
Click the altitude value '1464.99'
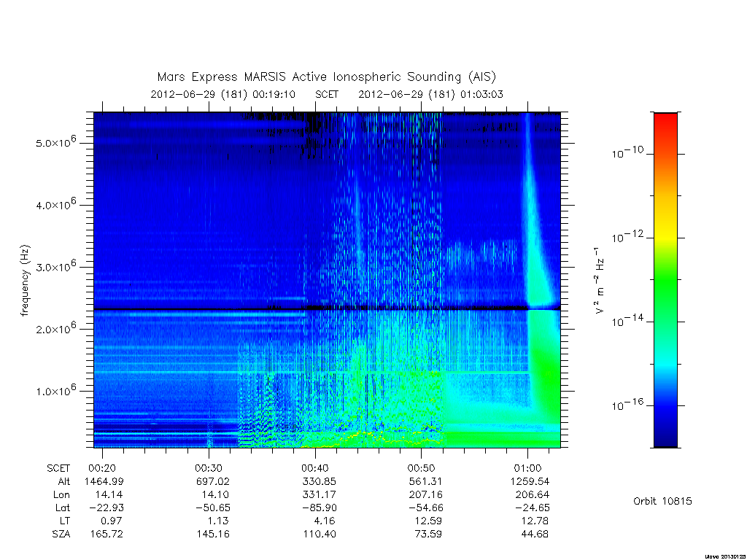pos(104,481)
